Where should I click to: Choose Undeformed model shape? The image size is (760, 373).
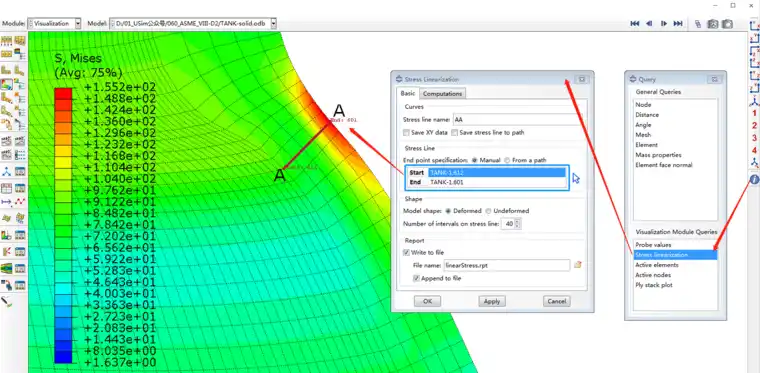[489, 211]
